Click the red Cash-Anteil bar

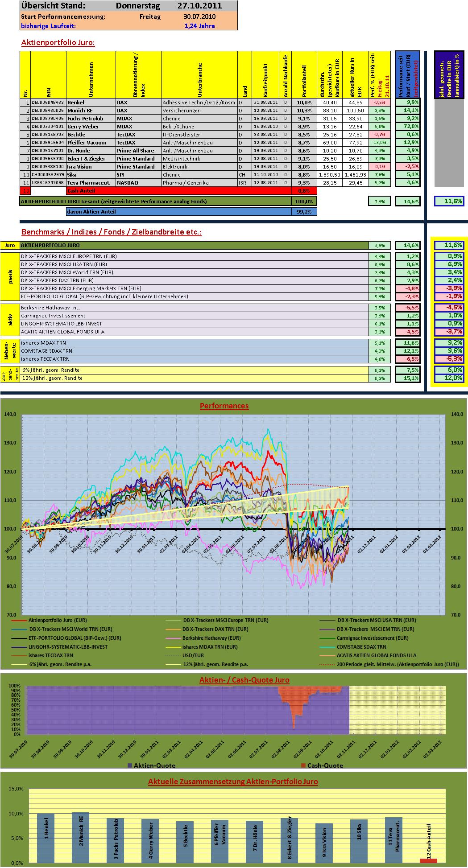click(x=428, y=861)
